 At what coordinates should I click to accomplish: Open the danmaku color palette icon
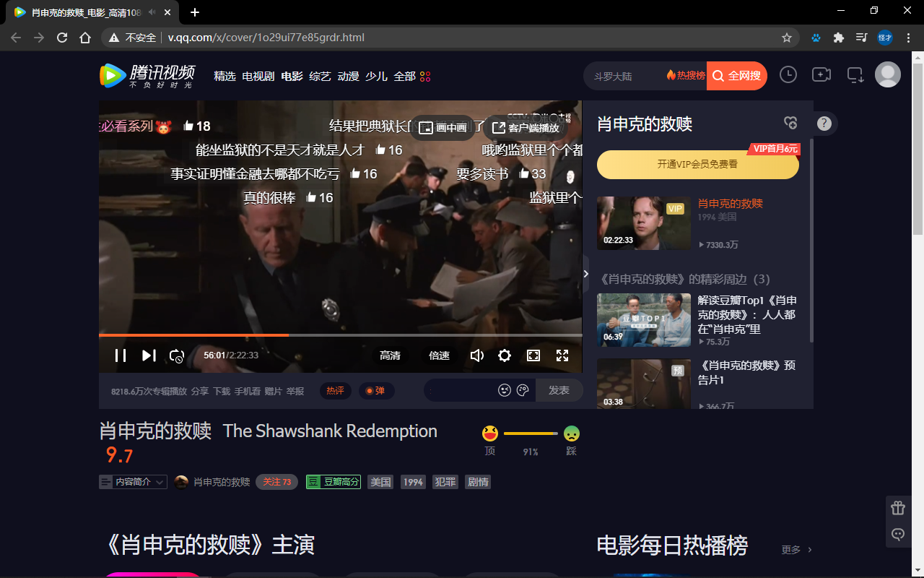[x=523, y=390]
